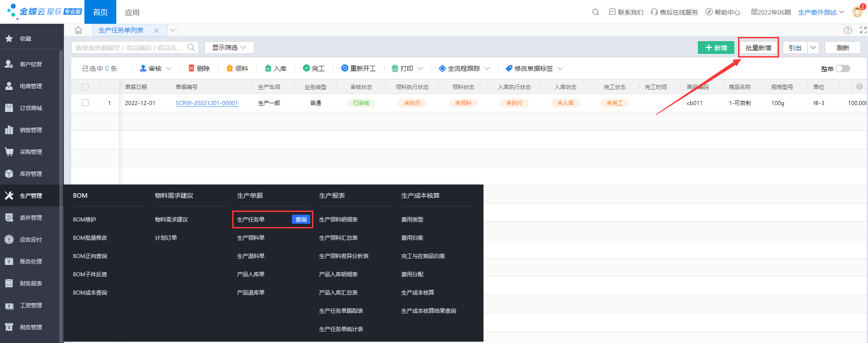Image resolution: width=868 pixels, height=343 pixels.
Task: Click the top search magnifier icon
Action: click(x=595, y=12)
